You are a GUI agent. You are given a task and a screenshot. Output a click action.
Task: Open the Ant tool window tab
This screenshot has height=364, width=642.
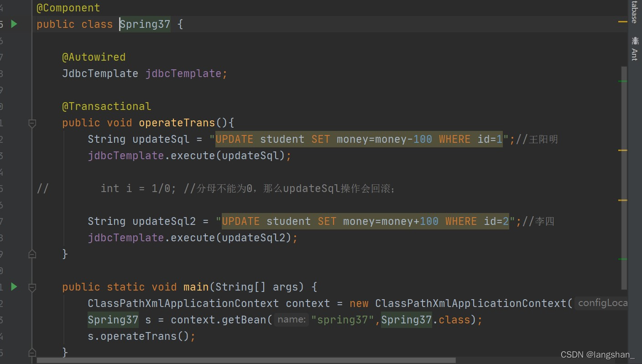[x=635, y=49]
